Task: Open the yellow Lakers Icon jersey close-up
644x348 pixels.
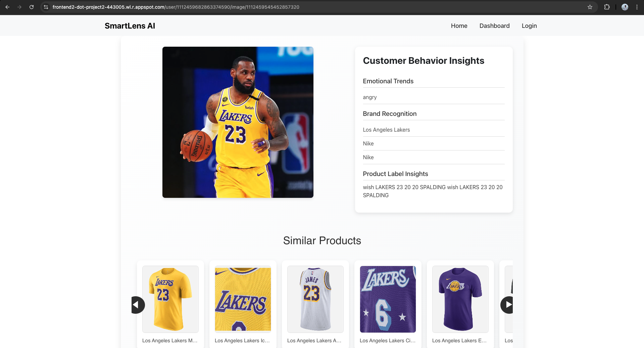Action: click(243, 299)
